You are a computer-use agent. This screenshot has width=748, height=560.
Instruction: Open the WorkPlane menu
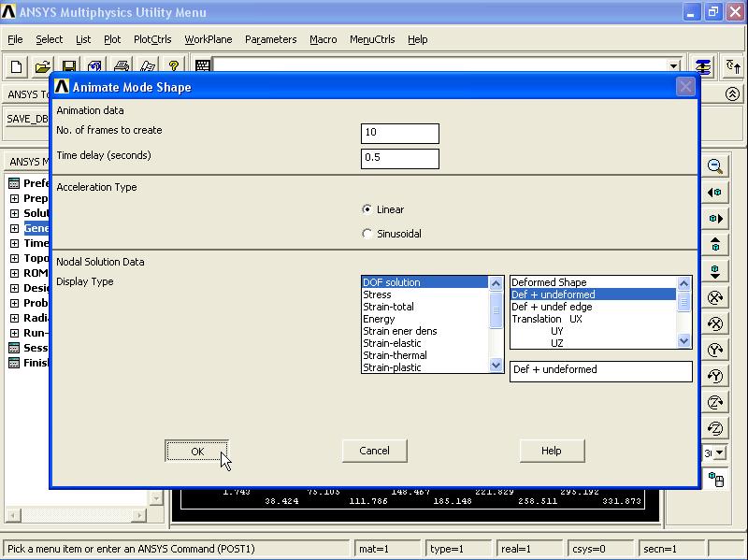pyautogui.click(x=209, y=39)
